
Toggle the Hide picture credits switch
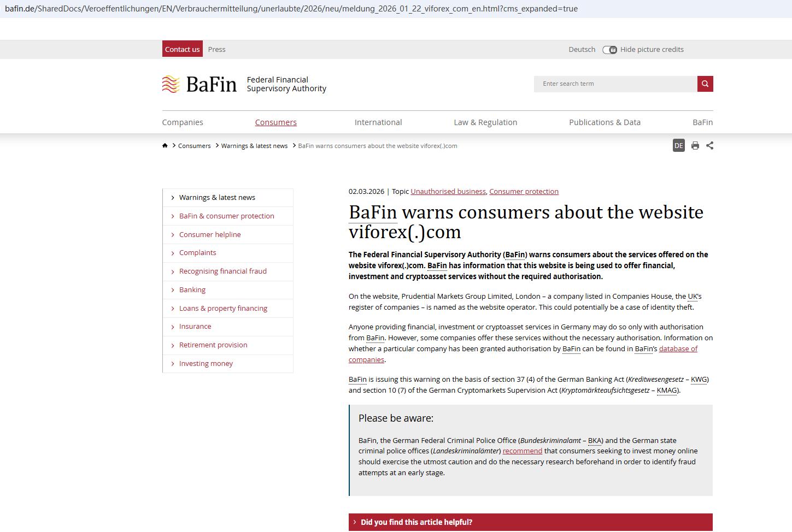point(609,50)
